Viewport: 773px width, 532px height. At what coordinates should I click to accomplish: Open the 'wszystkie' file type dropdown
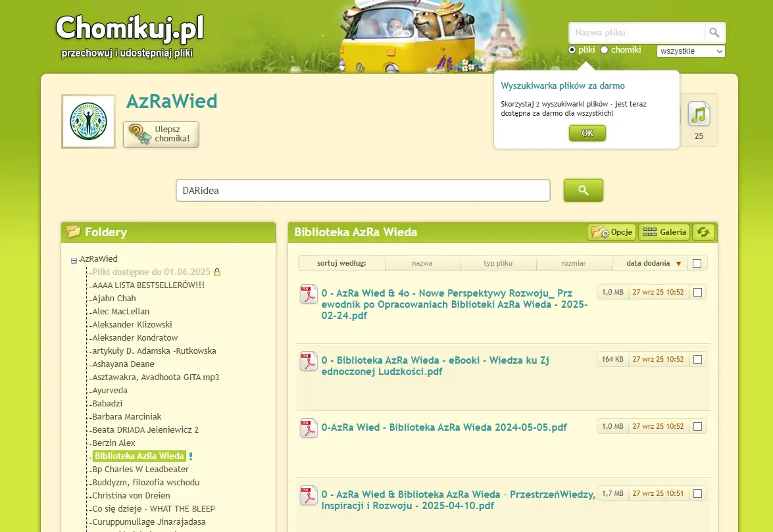tap(691, 51)
